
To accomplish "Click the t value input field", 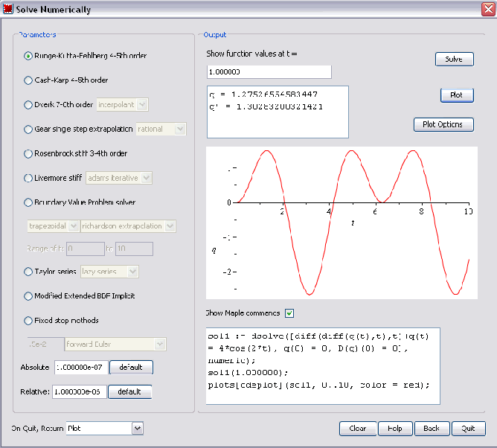I will [x=269, y=72].
